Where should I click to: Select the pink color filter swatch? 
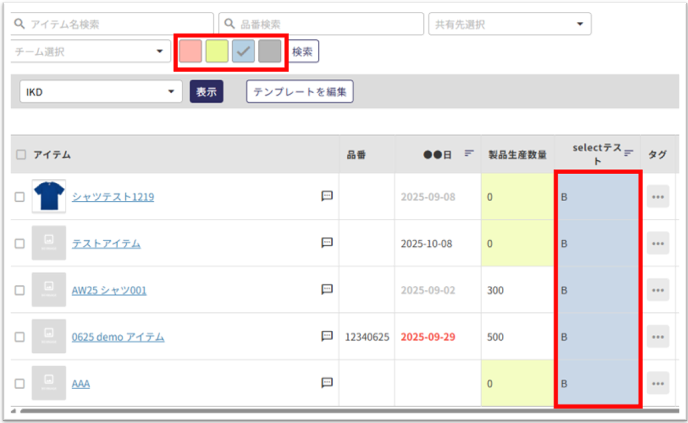[x=190, y=51]
